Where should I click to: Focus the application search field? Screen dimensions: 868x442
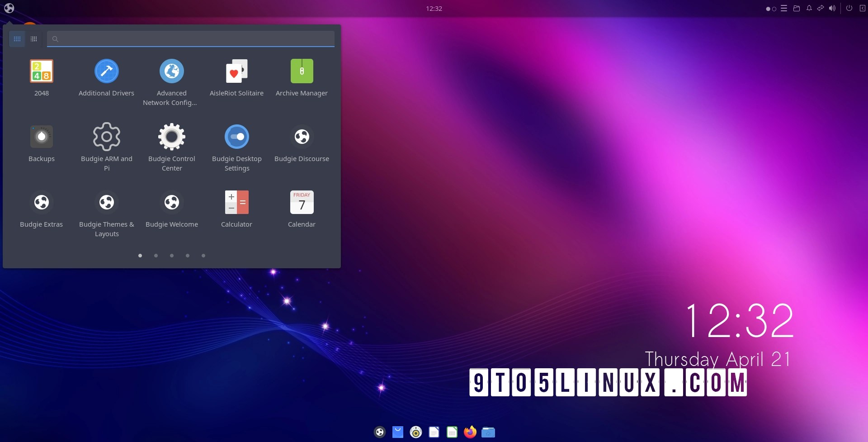tap(191, 39)
